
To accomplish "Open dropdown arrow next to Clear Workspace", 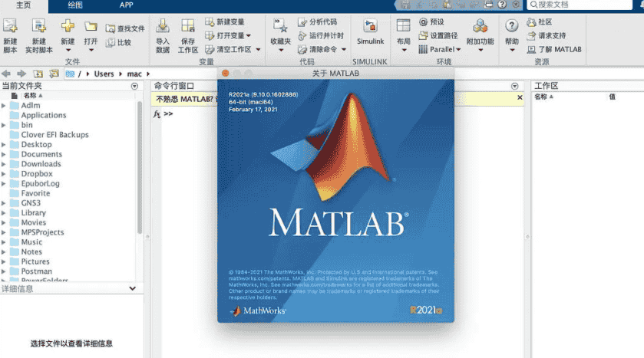I will pyautogui.click(x=258, y=50).
